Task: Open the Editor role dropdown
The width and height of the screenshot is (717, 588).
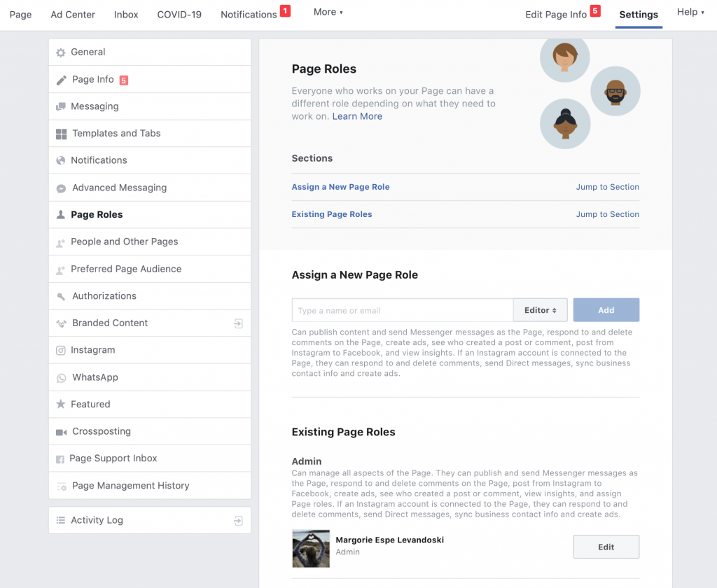Action: click(x=540, y=310)
